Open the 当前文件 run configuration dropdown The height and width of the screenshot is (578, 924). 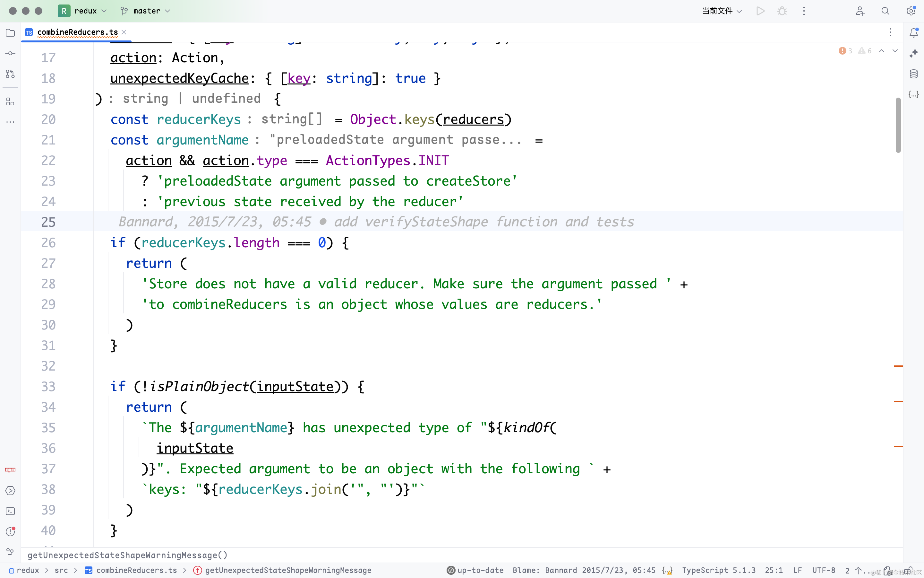coord(722,11)
